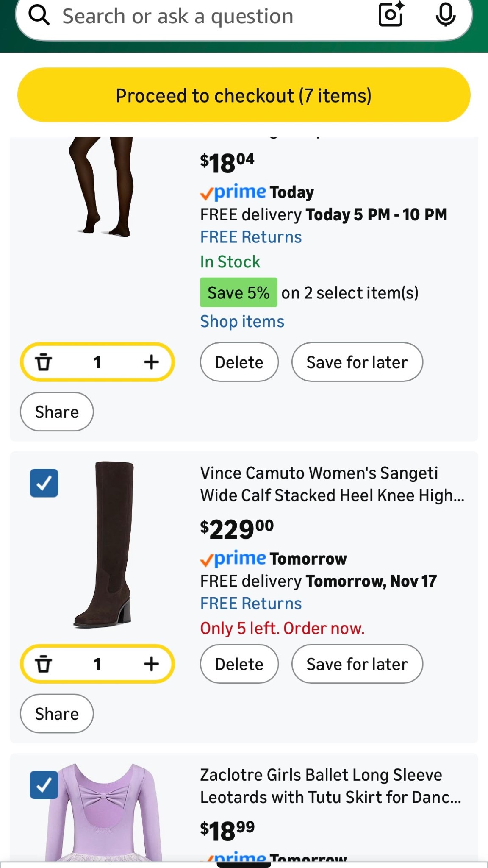Open the tights quantity selector
488x868 pixels.
point(97,362)
